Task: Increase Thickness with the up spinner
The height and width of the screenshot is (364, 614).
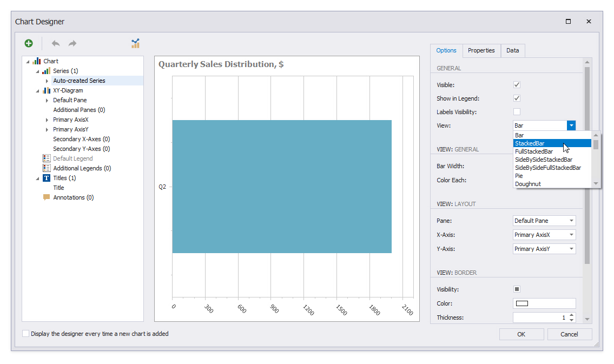Action: coord(572,315)
